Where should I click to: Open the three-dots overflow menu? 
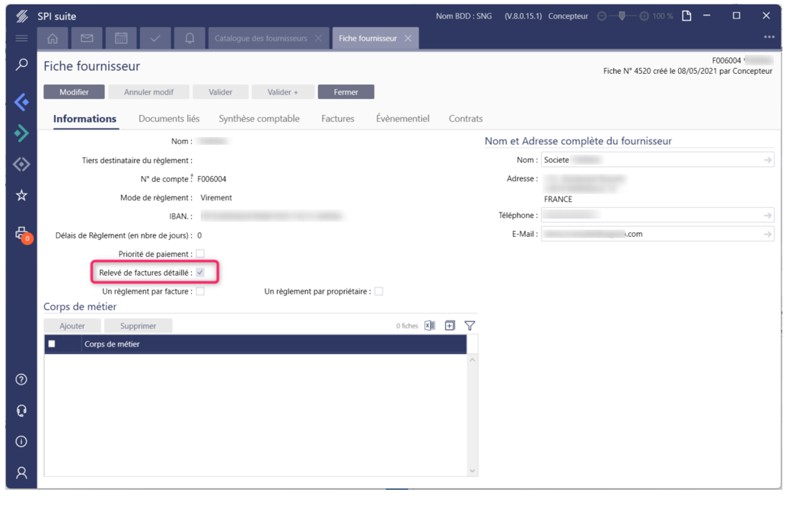[769, 37]
